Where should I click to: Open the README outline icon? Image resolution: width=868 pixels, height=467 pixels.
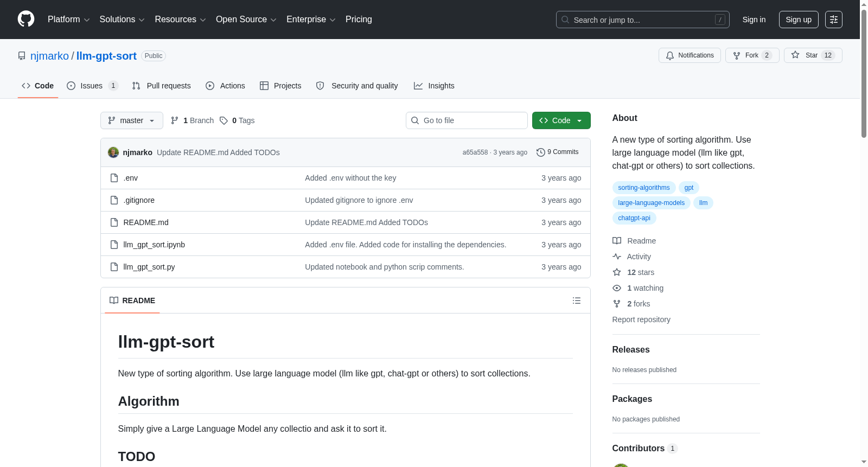tap(577, 300)
